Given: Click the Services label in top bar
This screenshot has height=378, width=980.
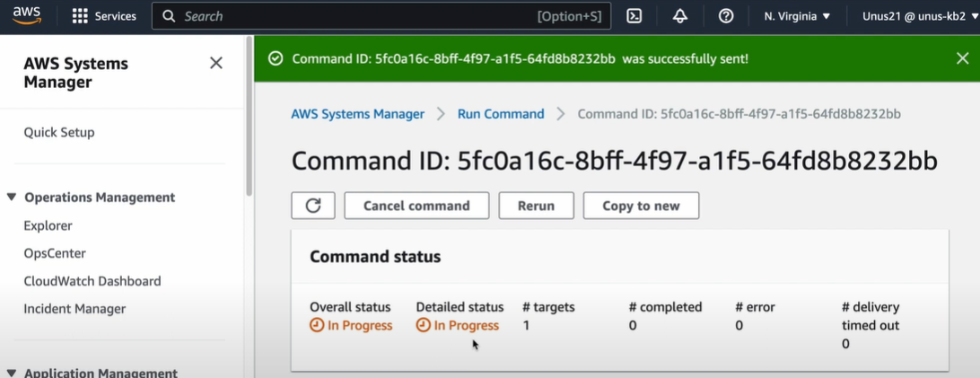Looking at the screenshot, I should tap(116, 16).
